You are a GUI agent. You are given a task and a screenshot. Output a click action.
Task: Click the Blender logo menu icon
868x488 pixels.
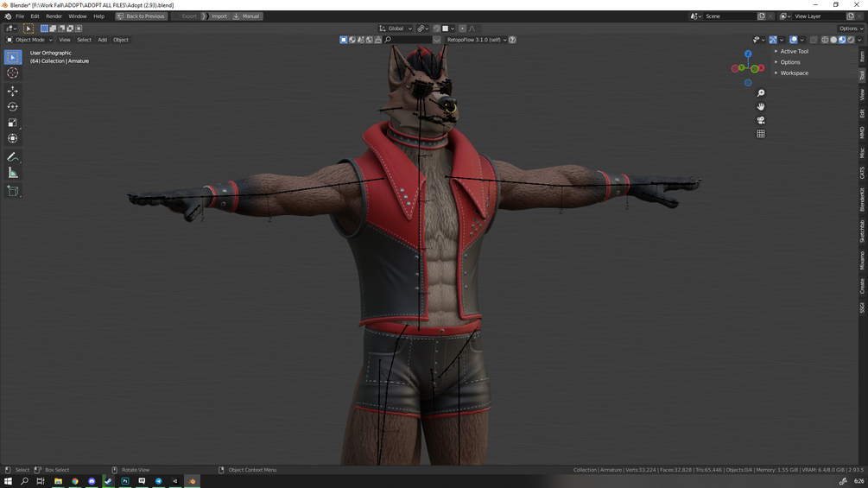[x=8, y=16]
